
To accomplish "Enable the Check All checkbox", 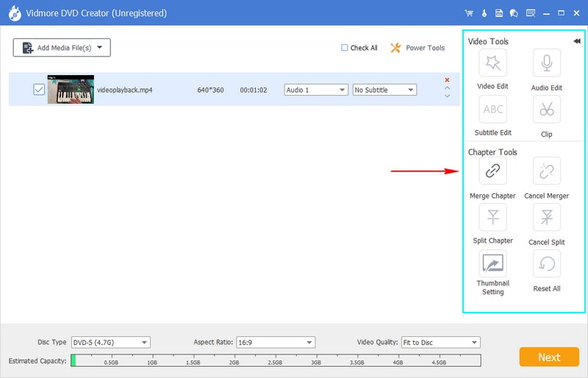I will pos(345,48).
